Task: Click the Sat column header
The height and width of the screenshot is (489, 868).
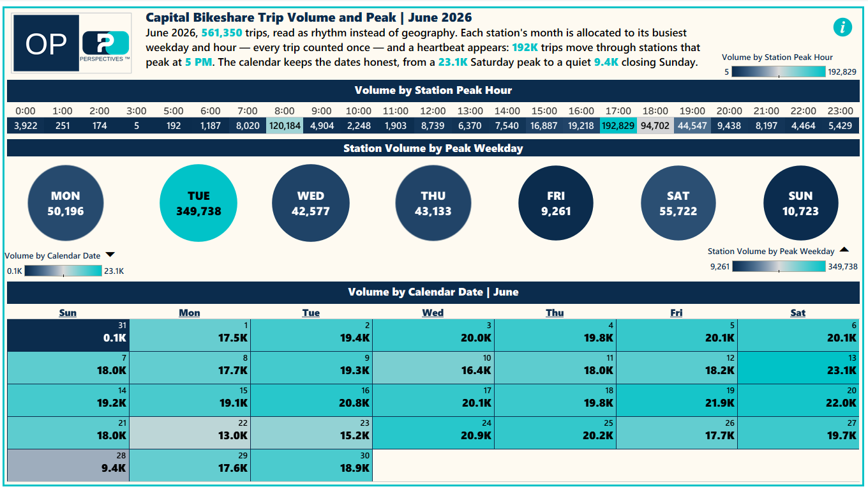Action: [798, 313]
